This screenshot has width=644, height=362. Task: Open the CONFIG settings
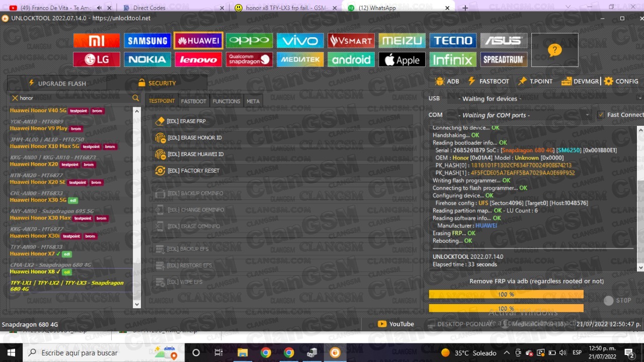(621, 81)
